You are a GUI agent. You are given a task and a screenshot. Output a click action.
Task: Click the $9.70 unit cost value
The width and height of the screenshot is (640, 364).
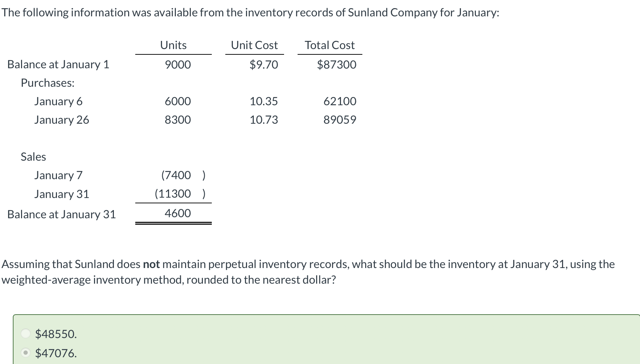tap(263, 64)
